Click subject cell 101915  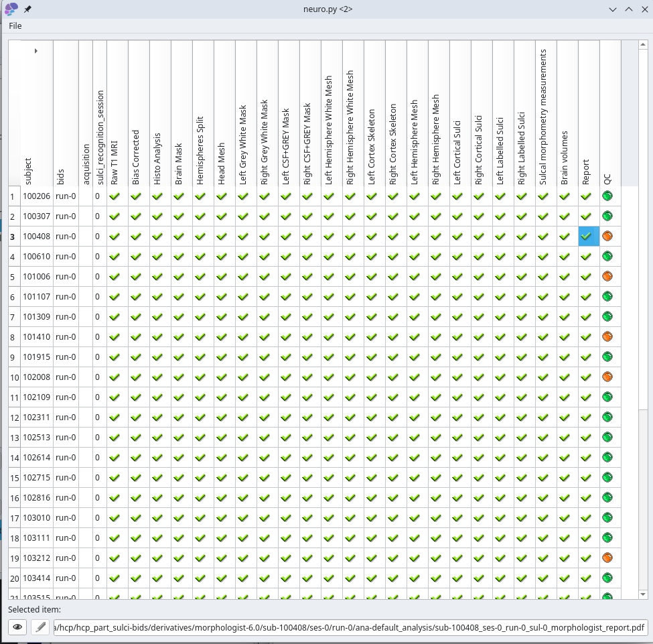(x=37, y=357)
